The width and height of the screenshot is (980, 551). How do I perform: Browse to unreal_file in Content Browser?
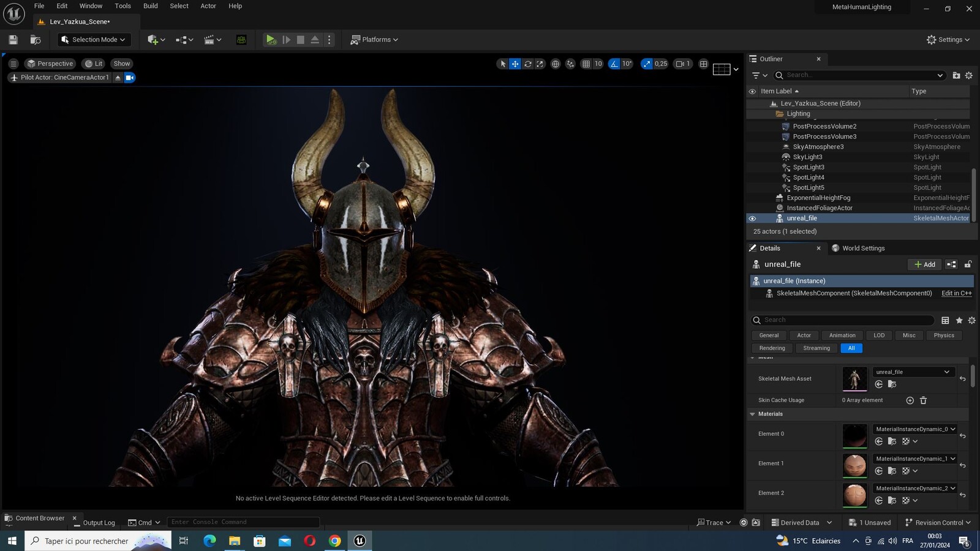[892, 384]
